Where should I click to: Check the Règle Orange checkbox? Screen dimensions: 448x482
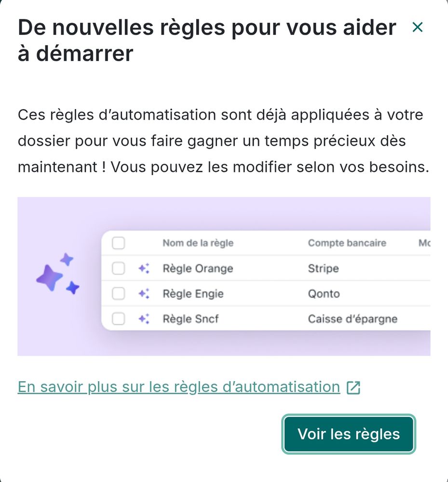pyautogui.click(x=118, y=268)
